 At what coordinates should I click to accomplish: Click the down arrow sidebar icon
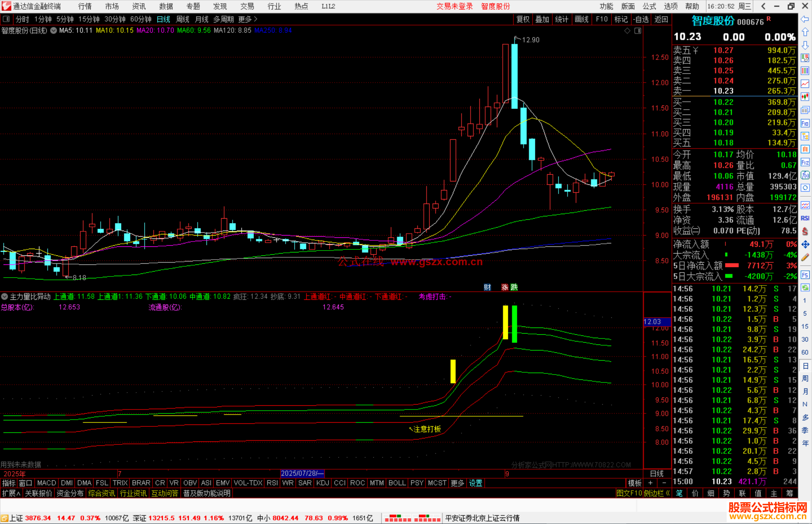pyautogui.click(x=805, y=45)
